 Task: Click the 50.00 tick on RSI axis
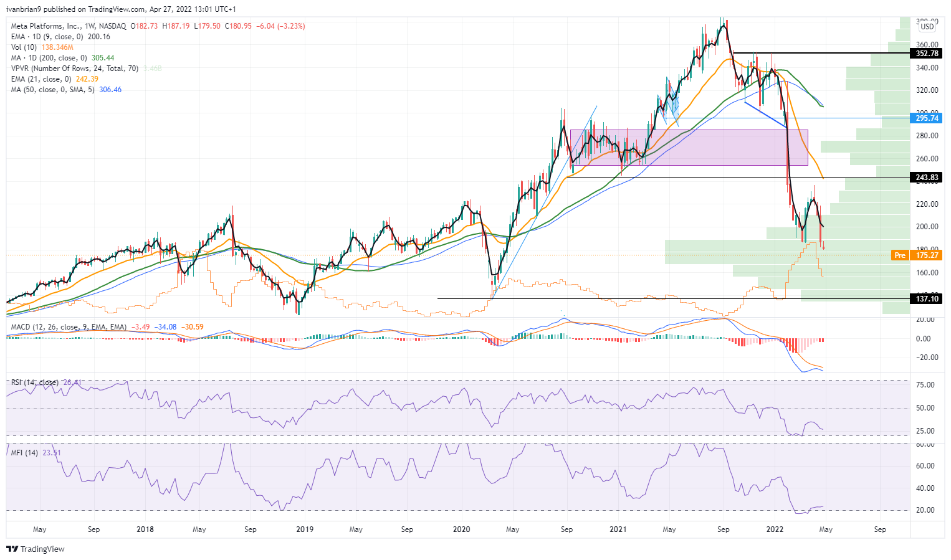pyautogui.click(x=926, y=408)
